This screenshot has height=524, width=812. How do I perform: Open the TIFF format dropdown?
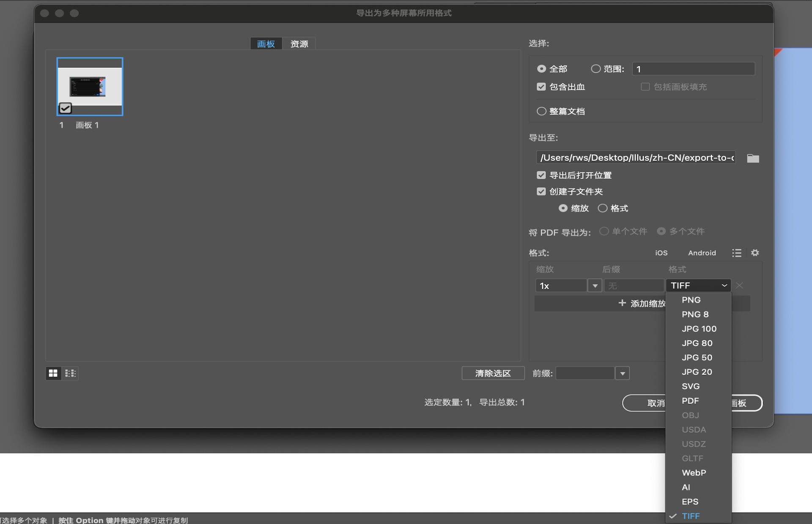click(698, 285)
